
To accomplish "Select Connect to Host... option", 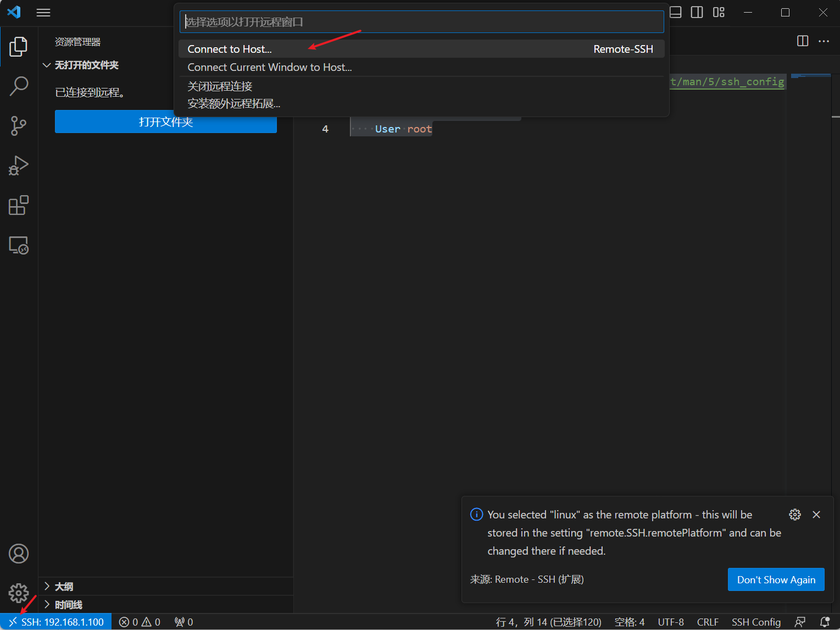I will coord(421,49).
